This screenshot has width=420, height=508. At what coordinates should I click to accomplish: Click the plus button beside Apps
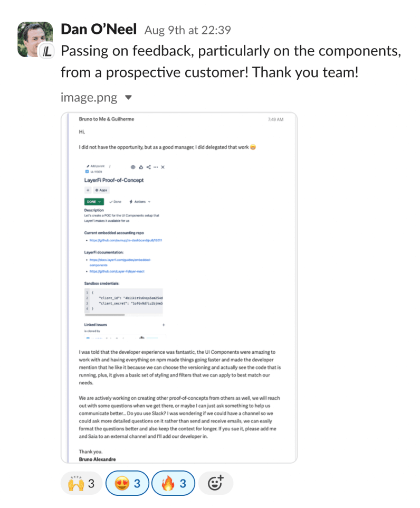click(88, 190)
